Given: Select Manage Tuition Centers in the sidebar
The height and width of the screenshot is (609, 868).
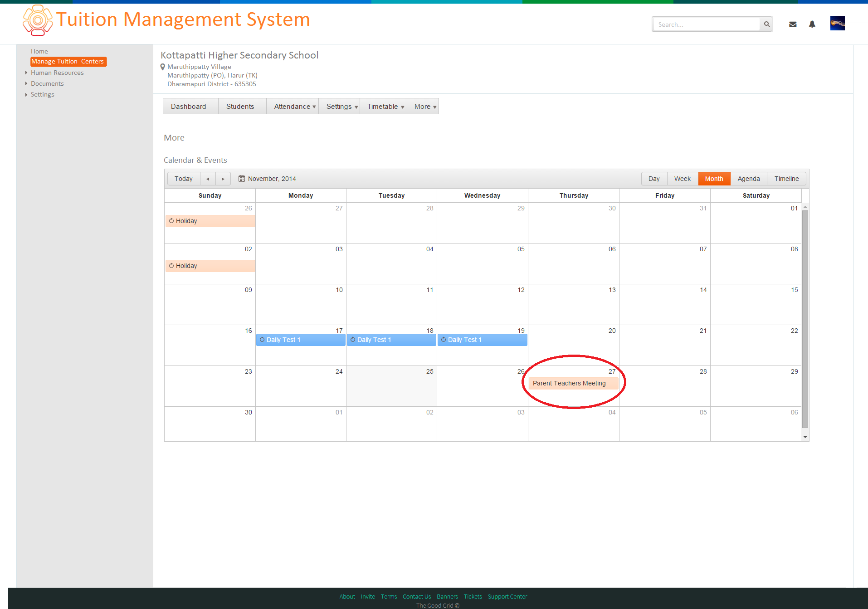Looking at the screenshot, I should coord(68,62).
